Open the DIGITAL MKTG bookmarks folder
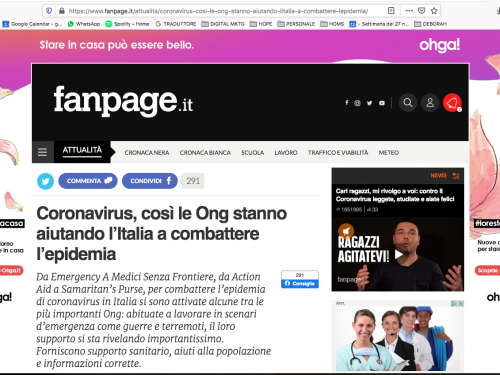The width and height of the screenshot is (500, 375). click(x=223, y=24)
